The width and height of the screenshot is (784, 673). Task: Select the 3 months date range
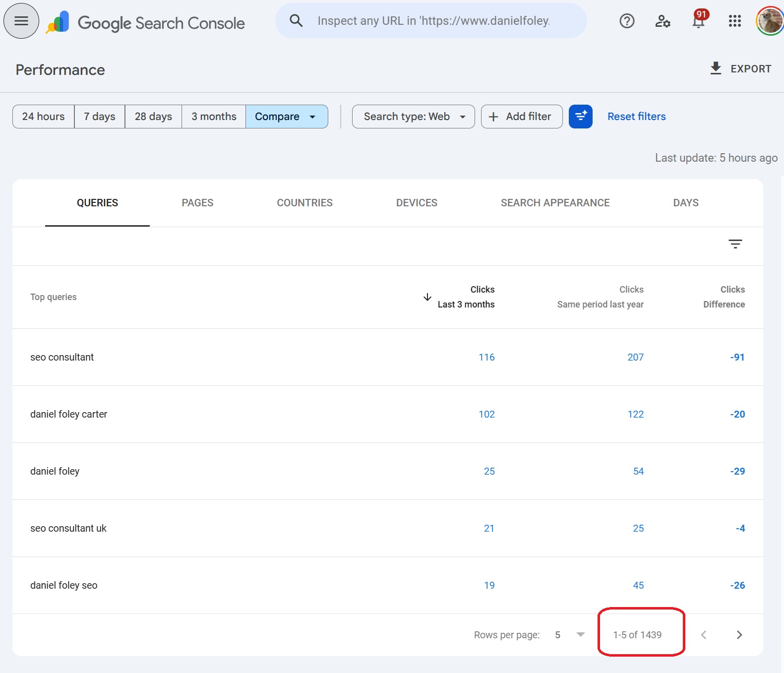(x=214, y=117)
